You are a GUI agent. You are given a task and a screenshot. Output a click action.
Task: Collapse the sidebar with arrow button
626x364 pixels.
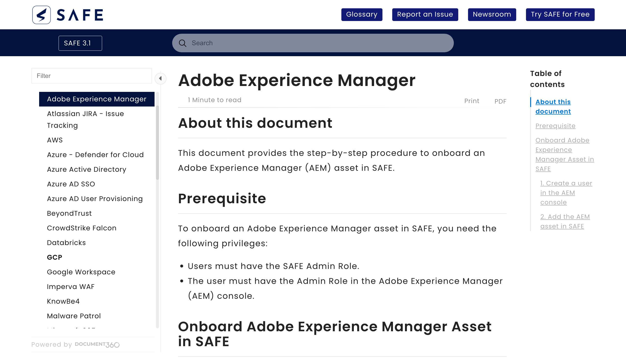coord(160,79)
